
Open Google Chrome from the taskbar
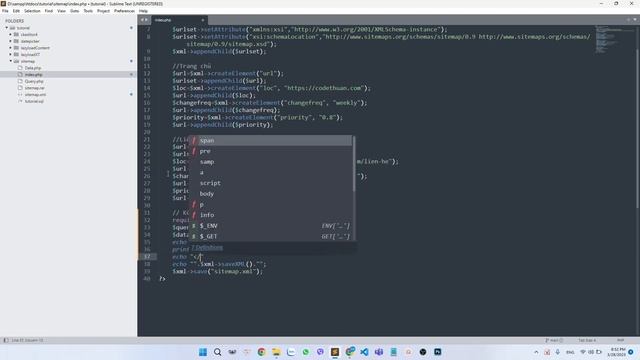coord(261,352)
